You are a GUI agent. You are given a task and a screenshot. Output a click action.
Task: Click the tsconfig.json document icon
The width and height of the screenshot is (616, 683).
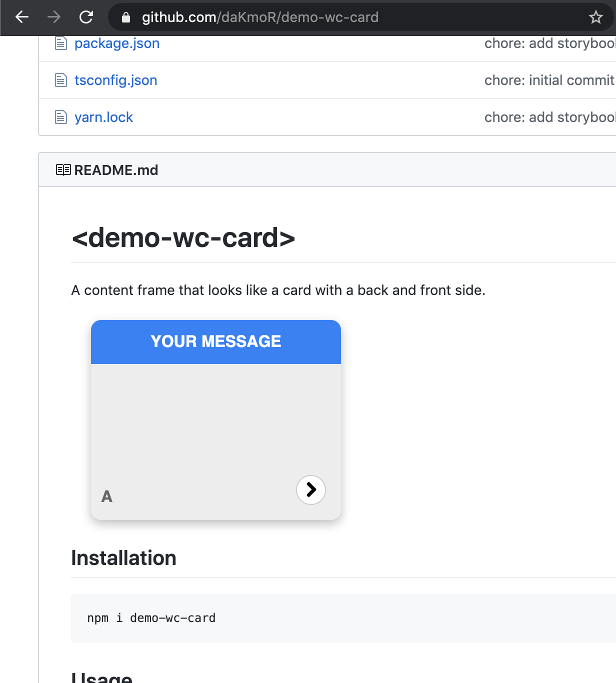pos(60,80)
